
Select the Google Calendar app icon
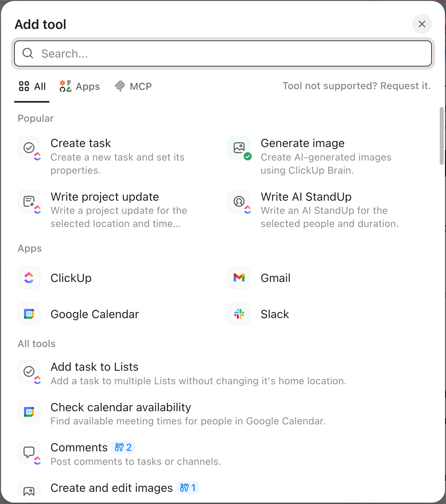click(x=29, y=314)
